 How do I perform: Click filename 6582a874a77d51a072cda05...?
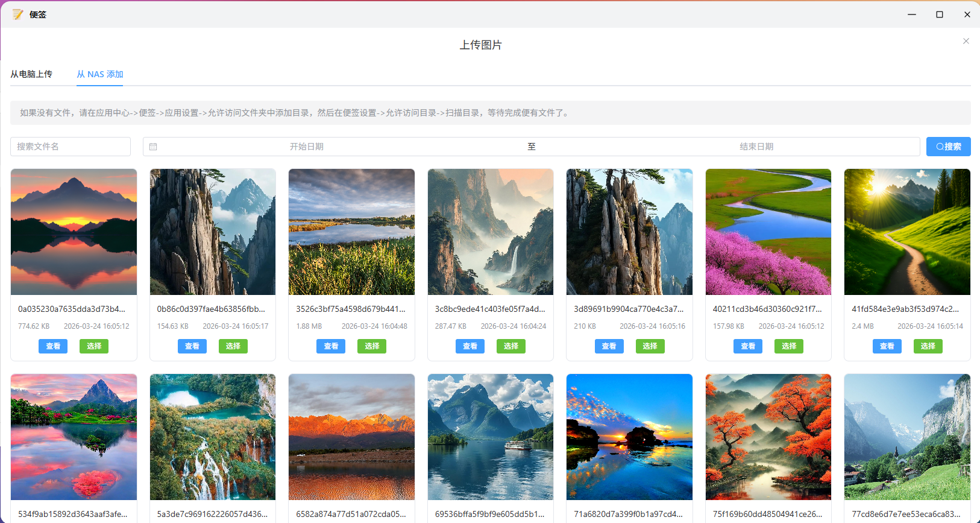point(351,514)
